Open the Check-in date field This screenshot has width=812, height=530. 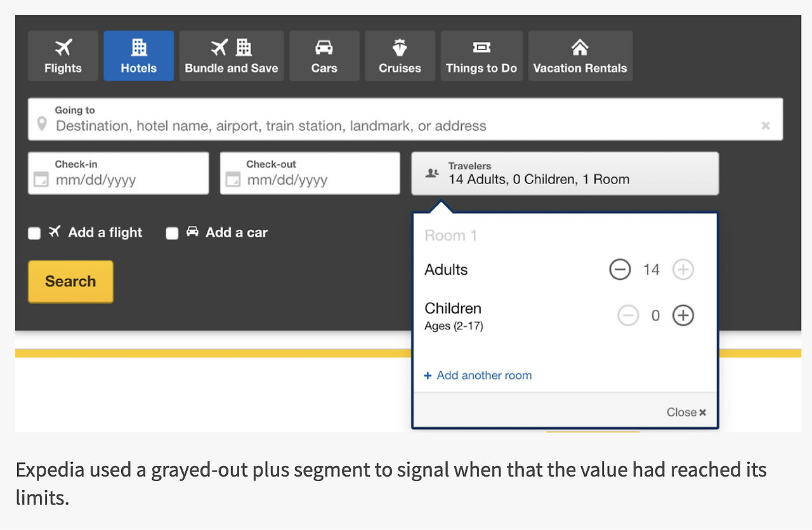pyautogui.click(x=119, y=173)
